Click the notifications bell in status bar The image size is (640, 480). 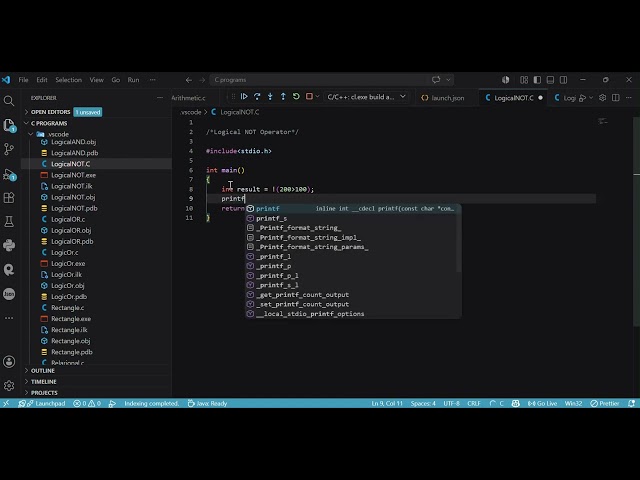coord(631,403)
